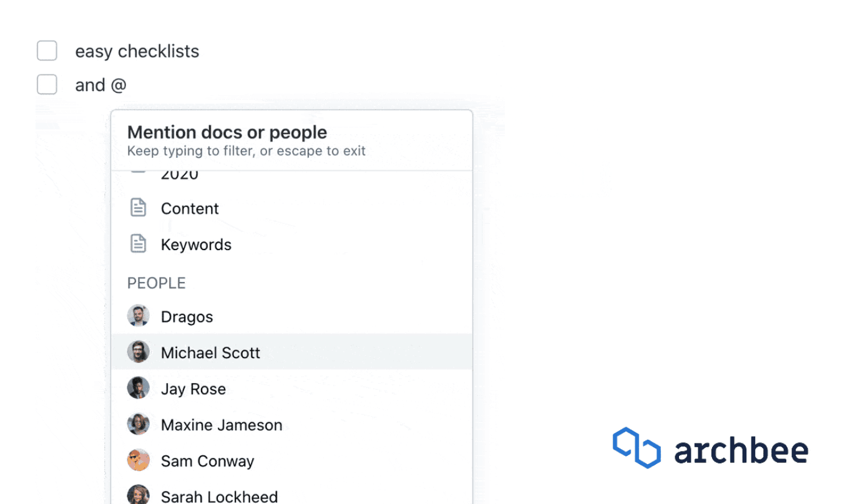Viewport: 850px width, 504px height.
Task: Toggle the checkbox beside 'and @'
Action: pyautogui.click(x=47, y=85)
